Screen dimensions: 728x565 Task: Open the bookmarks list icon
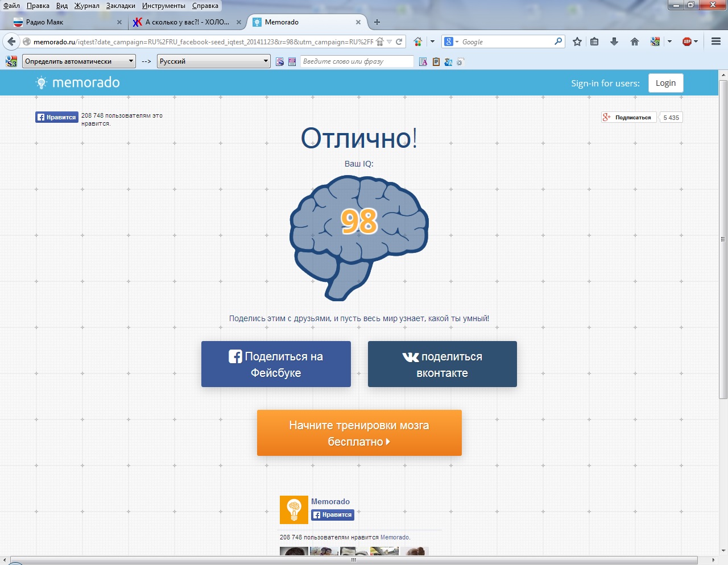point(594,41)
